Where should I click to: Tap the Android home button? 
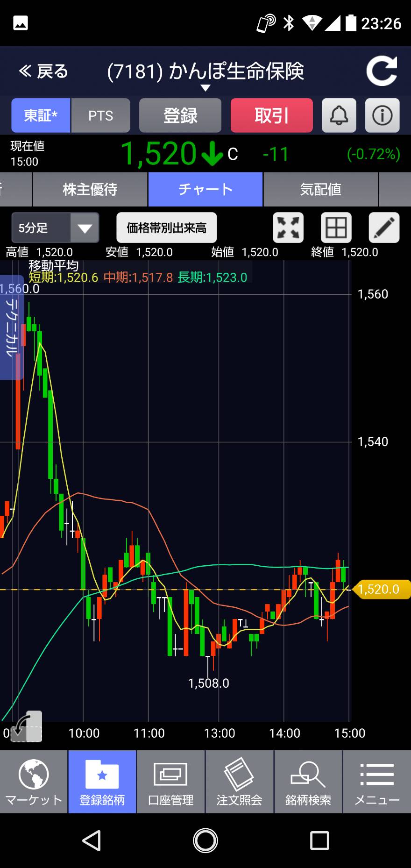205,841
